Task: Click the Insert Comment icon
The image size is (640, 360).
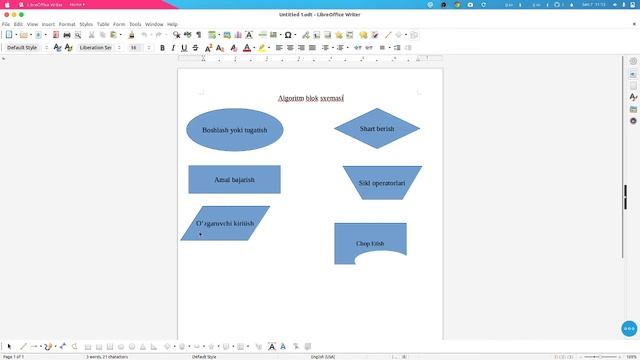Action: 363,35
